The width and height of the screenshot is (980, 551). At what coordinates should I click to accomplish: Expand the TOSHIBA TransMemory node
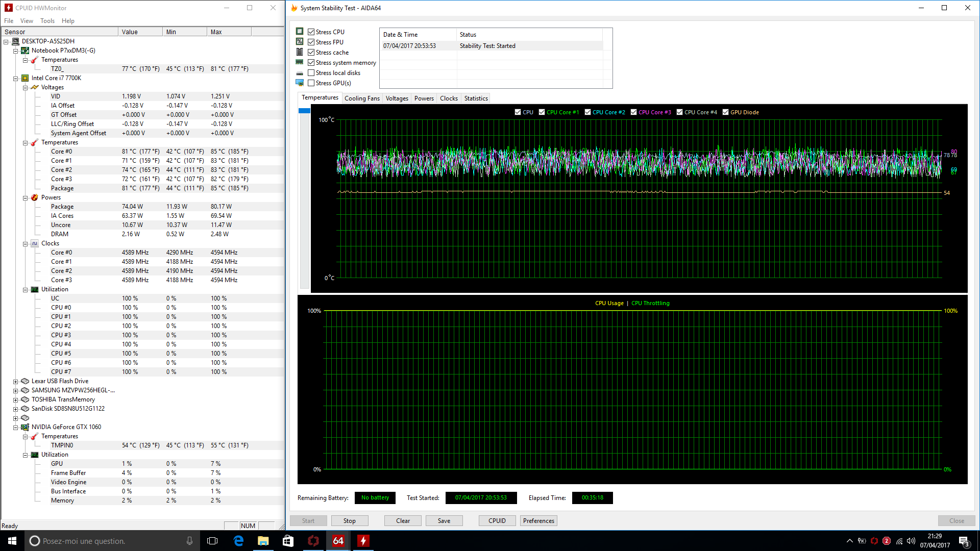coord(15,400)
